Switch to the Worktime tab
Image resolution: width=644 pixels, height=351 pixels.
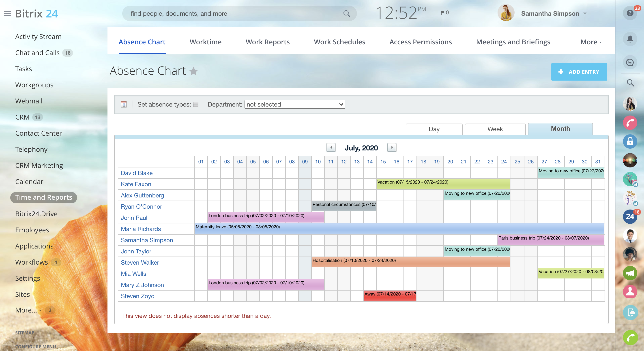205,42
